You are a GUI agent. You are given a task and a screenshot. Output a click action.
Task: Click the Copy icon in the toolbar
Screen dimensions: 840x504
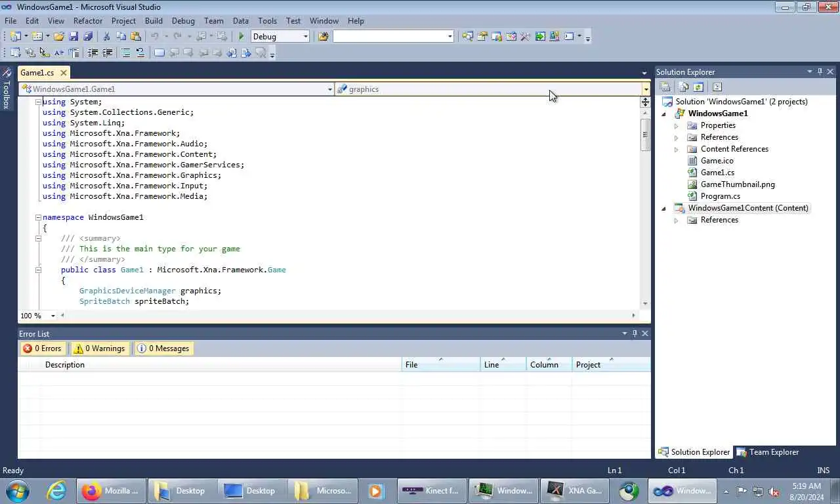[x=121, y=37]
